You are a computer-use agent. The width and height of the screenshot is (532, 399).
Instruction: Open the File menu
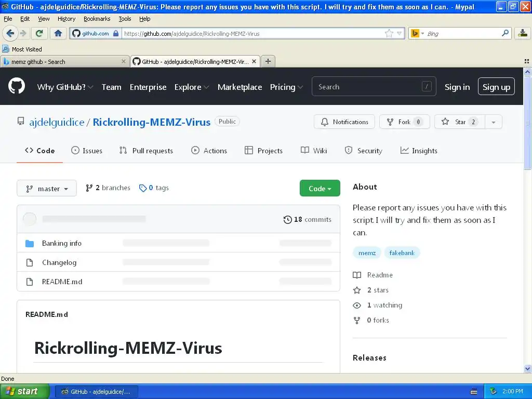pyautogui.click(x=8, y=19)
